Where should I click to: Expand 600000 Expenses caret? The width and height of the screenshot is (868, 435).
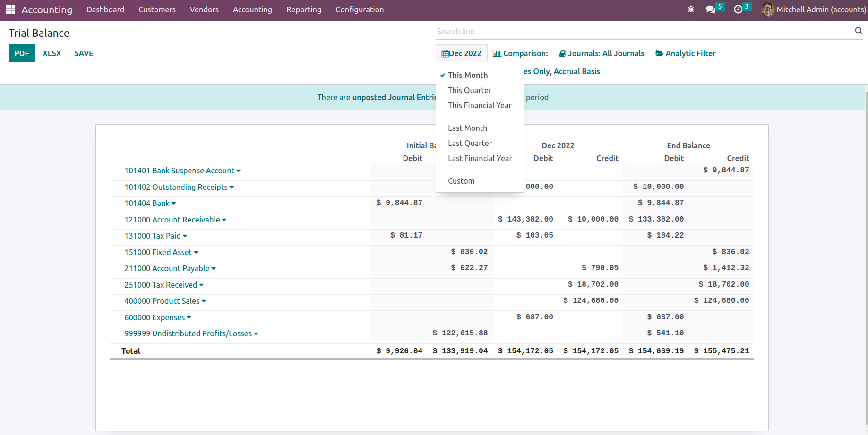tap(189, 318)
